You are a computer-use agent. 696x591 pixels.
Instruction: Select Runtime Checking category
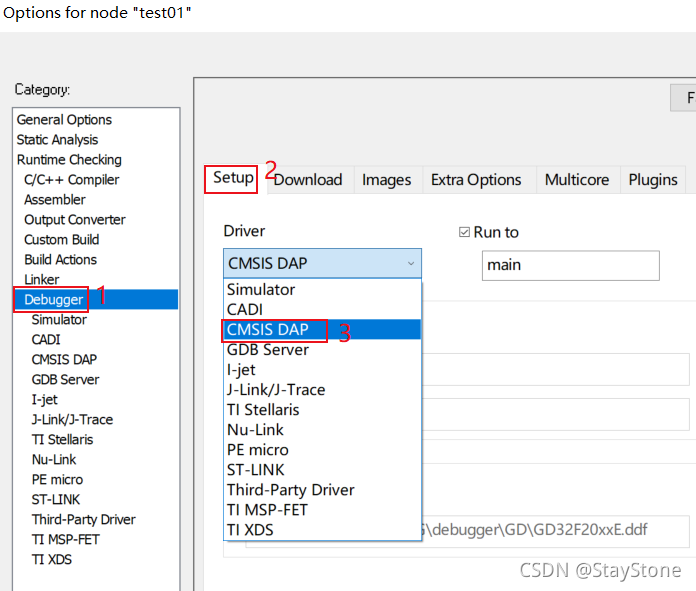point(69,160)
